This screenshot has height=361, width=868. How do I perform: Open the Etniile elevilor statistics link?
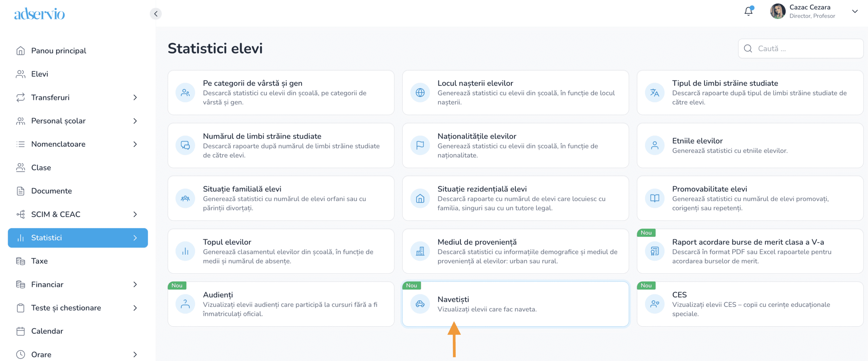(x=697, y=141)
